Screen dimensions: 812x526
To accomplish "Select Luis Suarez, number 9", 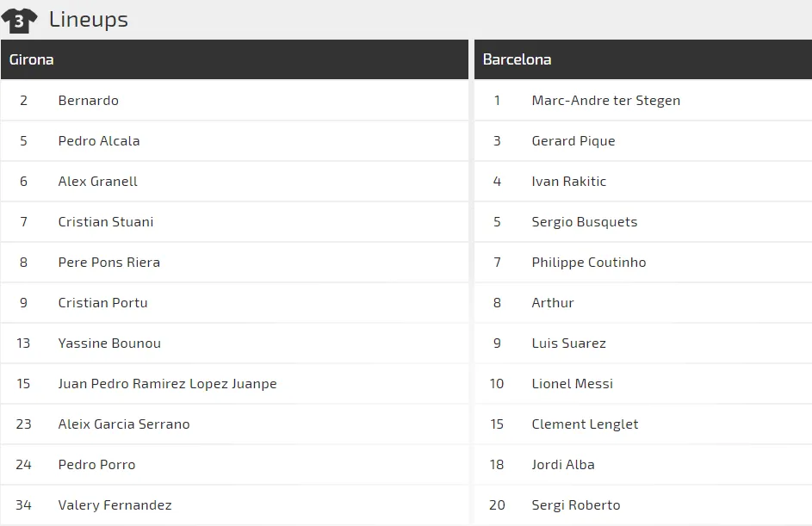I will pos(569,343).
